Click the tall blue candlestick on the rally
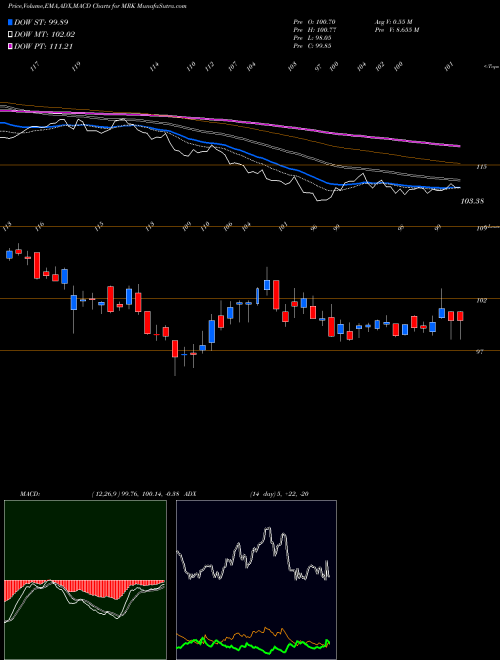The image size is (500, 660). 212,332
